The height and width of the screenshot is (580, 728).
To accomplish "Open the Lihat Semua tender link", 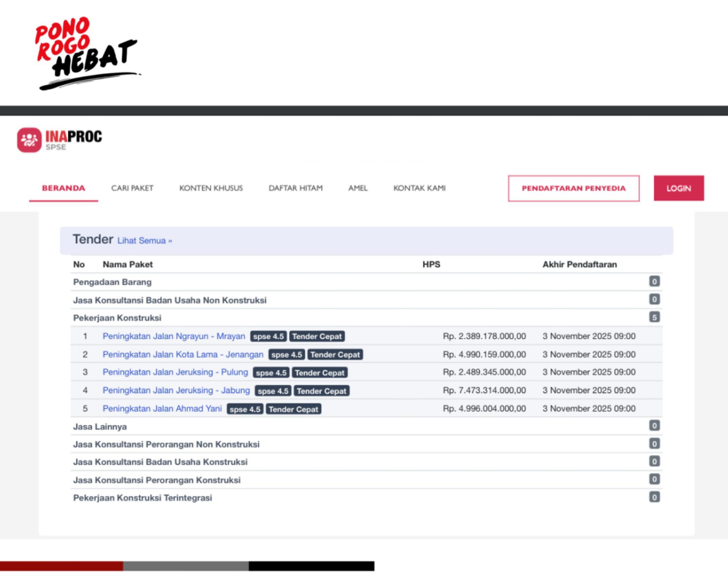I will point(144,241).
